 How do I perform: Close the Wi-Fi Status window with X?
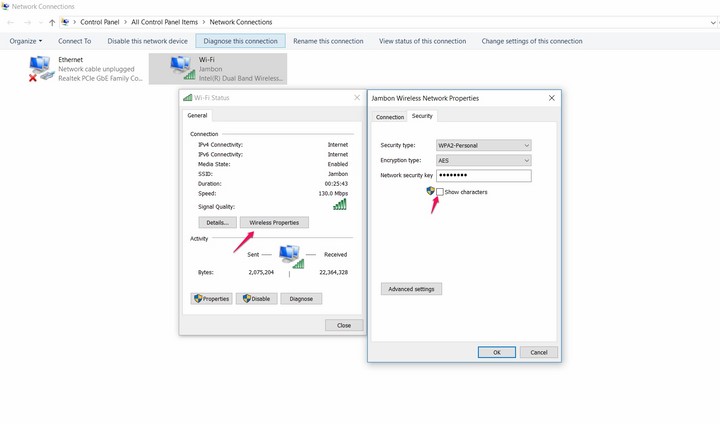(x=357, y=98)
